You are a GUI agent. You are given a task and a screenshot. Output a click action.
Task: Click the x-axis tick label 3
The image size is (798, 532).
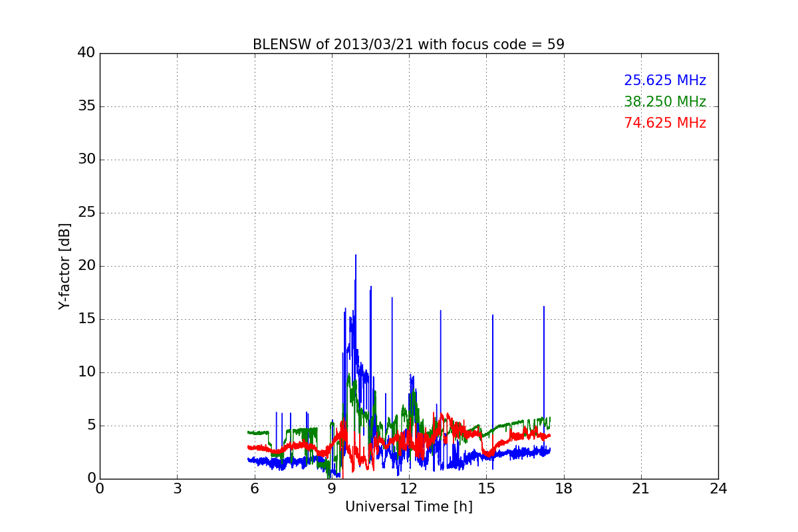coord(177,489)
